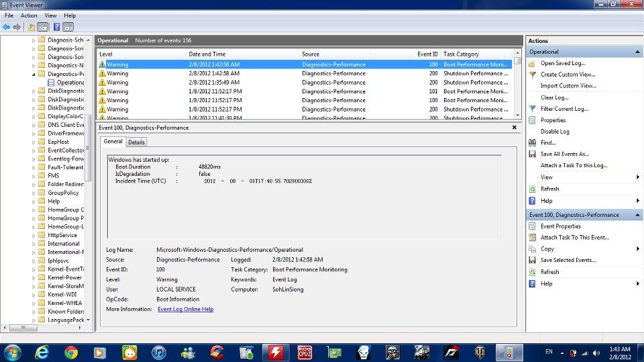
Task: Click the Open Saved Log folder icon
Action: pos(533,63)
